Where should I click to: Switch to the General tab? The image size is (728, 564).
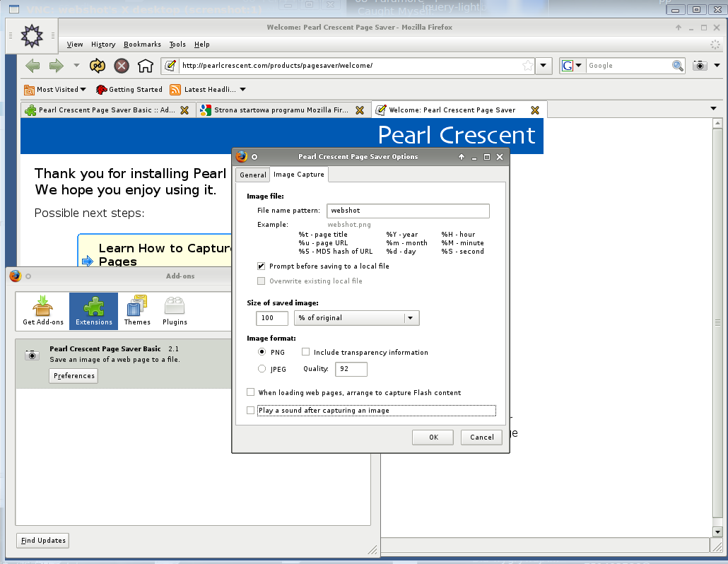click(252, 175)
